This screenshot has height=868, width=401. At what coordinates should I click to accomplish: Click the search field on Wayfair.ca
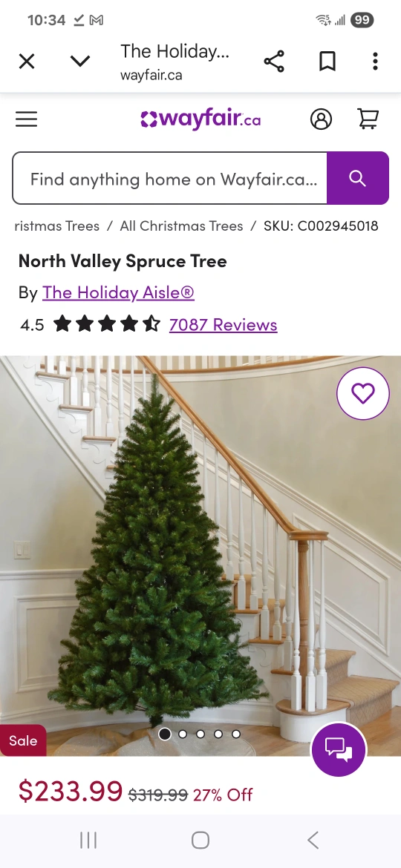[170, 178]
